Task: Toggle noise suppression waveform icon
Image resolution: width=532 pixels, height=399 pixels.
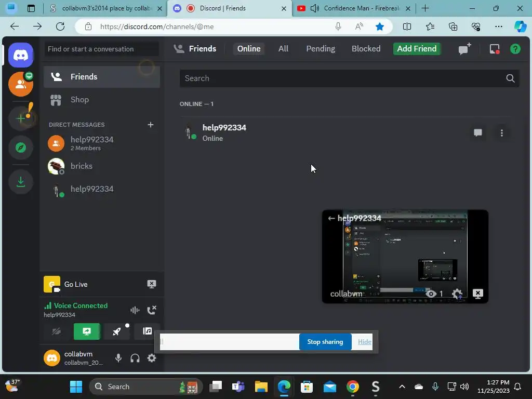Action: point(135,310)
